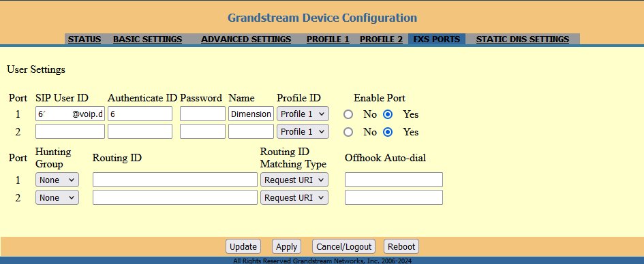Click the Reboot button
644x264 pixels.
coord(401,246)
